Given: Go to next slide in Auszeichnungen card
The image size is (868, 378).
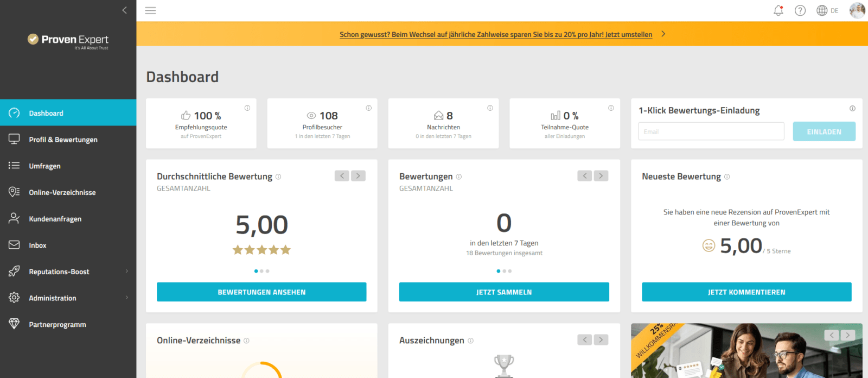Looking at the screenshot, I should (x=601, y=339).
